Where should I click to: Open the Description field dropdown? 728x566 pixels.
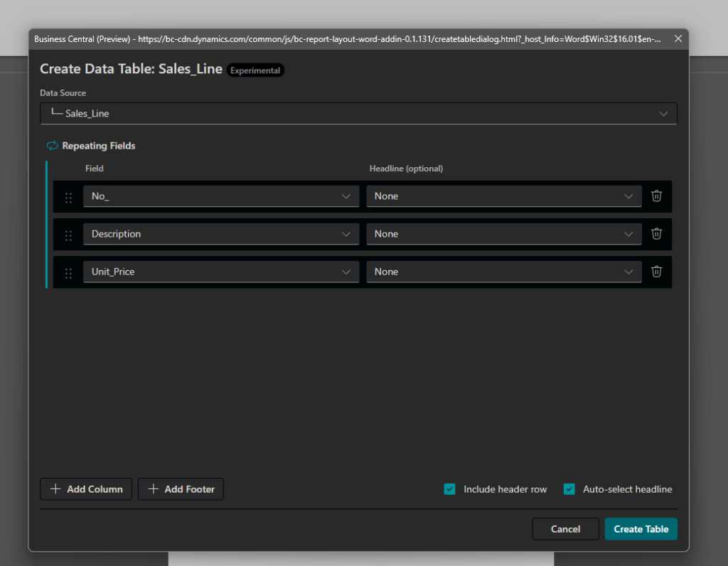pos(221,233)
